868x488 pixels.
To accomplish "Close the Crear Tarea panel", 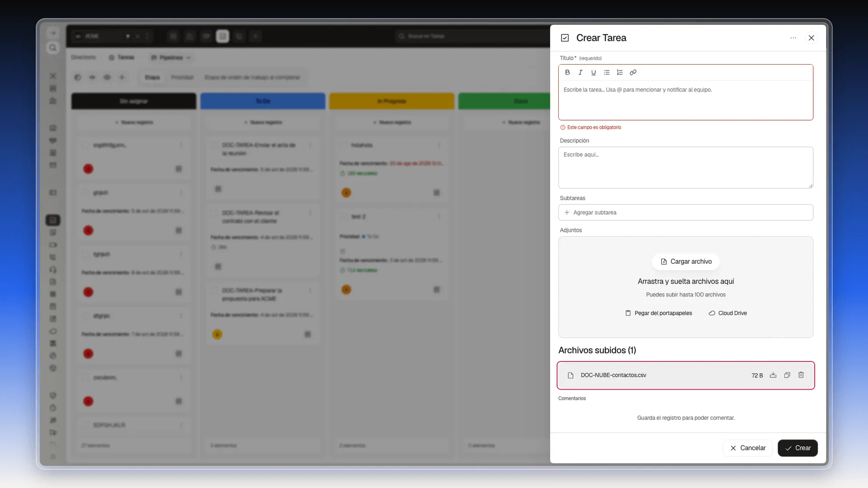I will [x=811, y=38].
